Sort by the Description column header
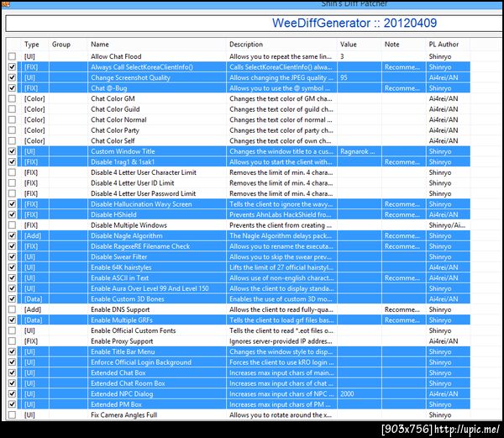 pyautogui.click(x=246, y=45)
